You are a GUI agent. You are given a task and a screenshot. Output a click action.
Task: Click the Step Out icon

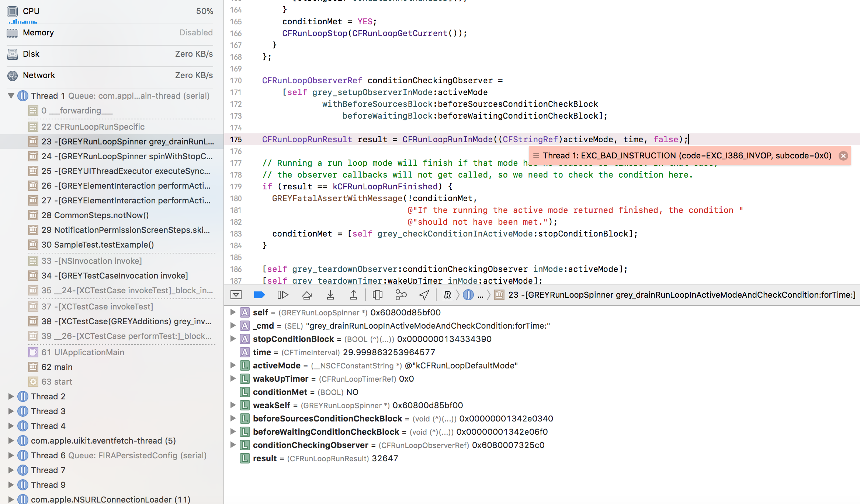(x=353, y=295)
